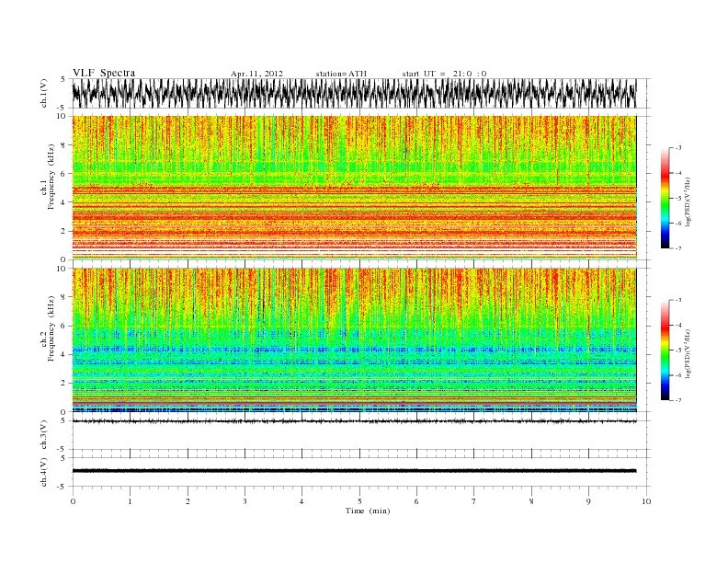Click the "8" tick on the time axis
728x563 pixels.
tap(531, 501)
